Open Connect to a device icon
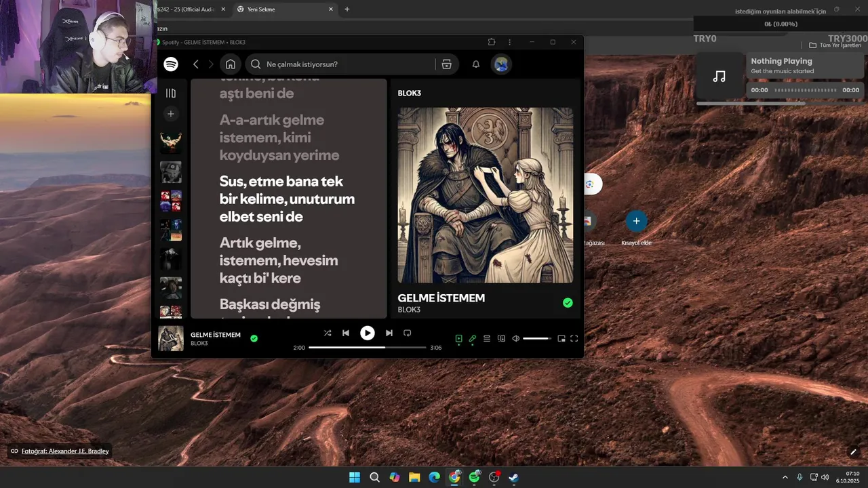 pyautogui.click(x=502, y=338)
